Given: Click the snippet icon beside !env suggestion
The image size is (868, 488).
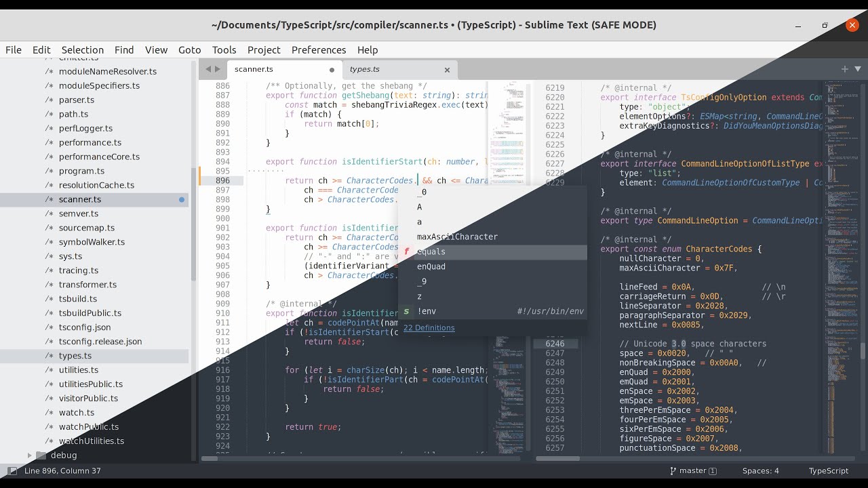Looking at the screenshot, I should [407, 311].
